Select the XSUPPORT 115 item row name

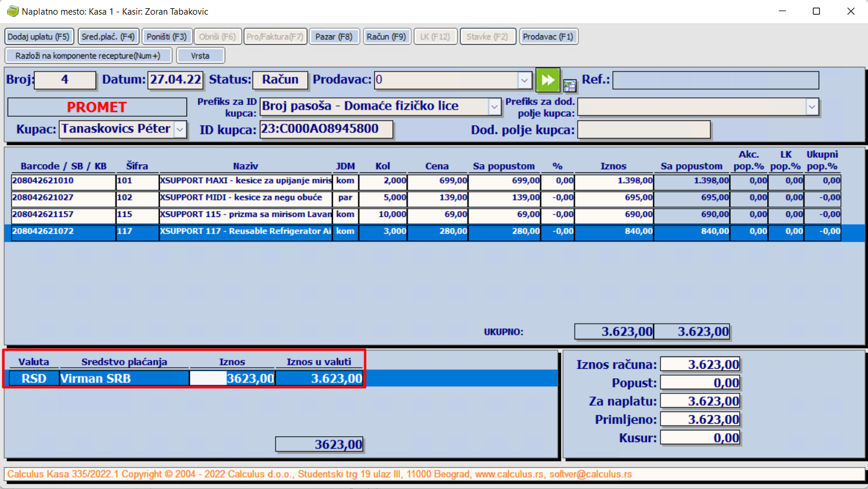pyautogui.click(x=246, y=215)
